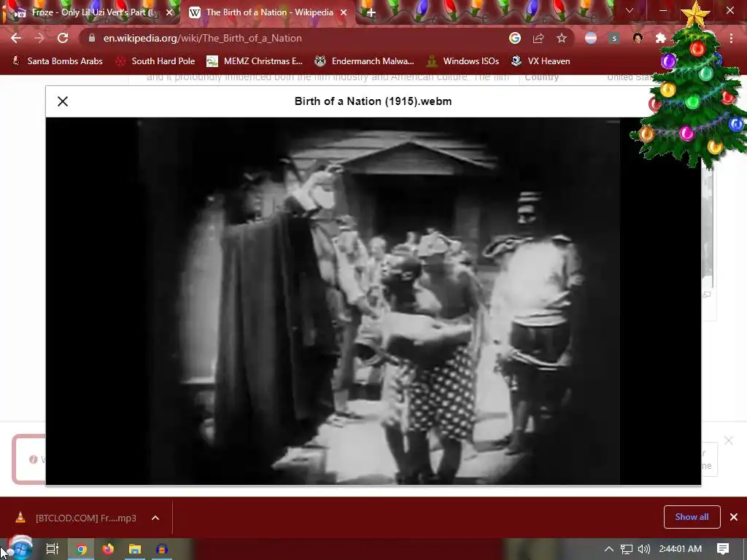Image resolution: width=747 pixels, height=560 pixels.
Task: Open Google Chrome from the taskbar
Action: coord(82,549)
